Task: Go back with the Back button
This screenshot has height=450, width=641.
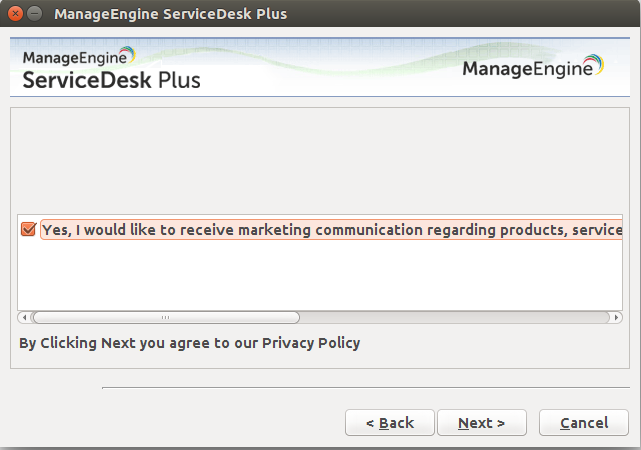Action: pos(390,423)
